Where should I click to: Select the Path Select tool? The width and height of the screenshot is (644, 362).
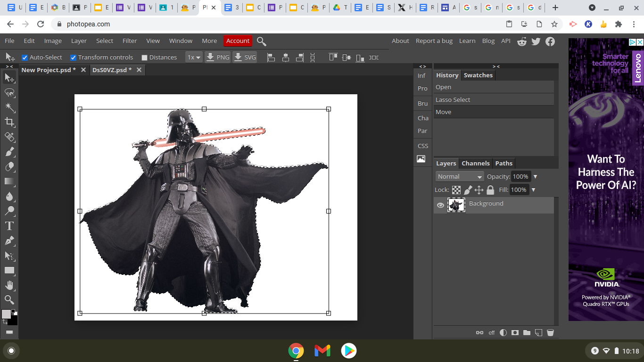[9, 256]
